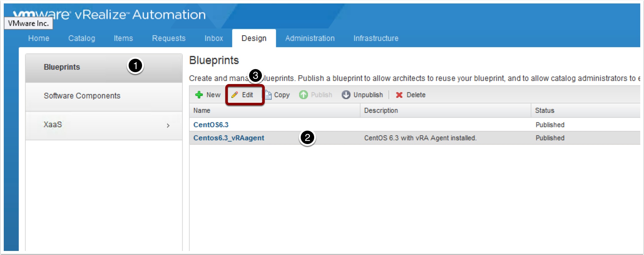Select Blueprints in the left sidebar

pyautogui.click(x=62, y=67)
